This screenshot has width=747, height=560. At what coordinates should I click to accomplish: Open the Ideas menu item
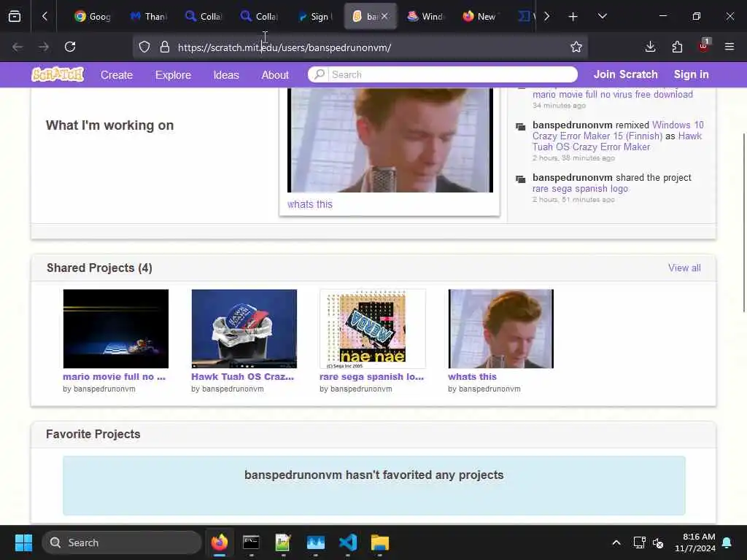click(x=226, y=75)
